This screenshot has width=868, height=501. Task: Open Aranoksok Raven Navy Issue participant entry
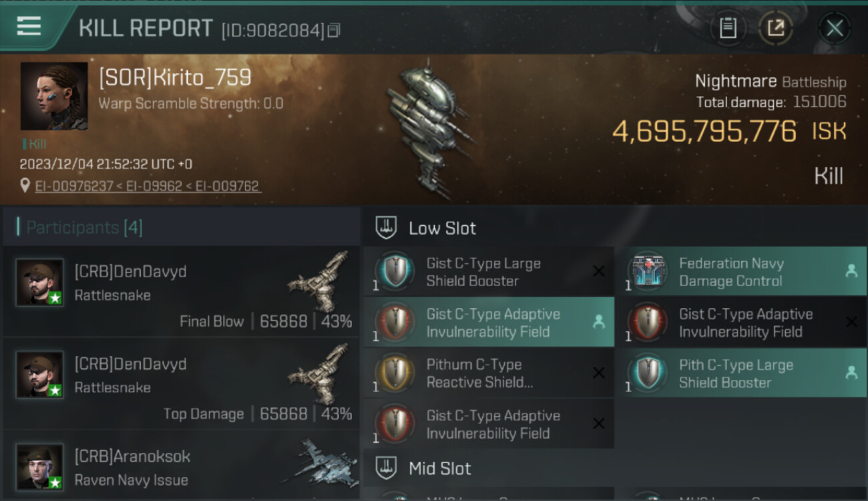181,466
